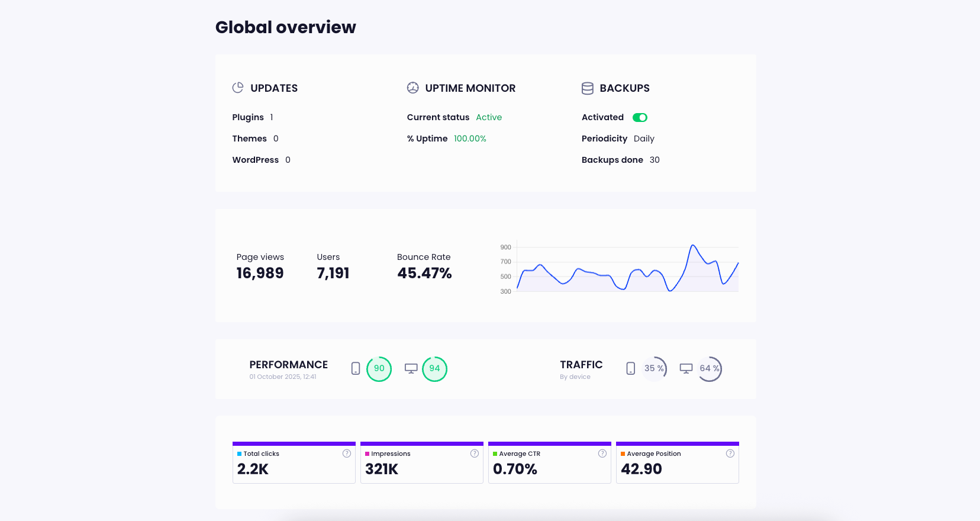The width and height of the screenshot is (980, 521).
Task: Click the Performance desktop monitor icon
Action: tap(411, 369)
